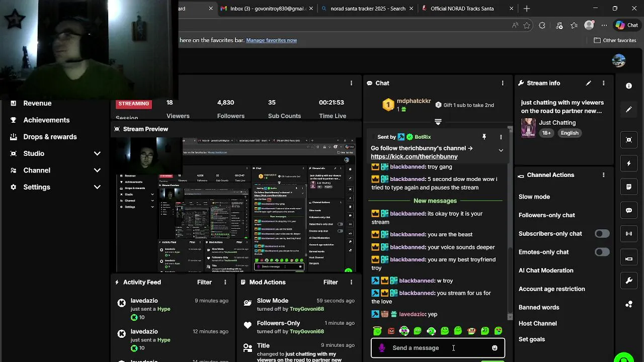Expand the Channel sidebar section

click(97, 170)
